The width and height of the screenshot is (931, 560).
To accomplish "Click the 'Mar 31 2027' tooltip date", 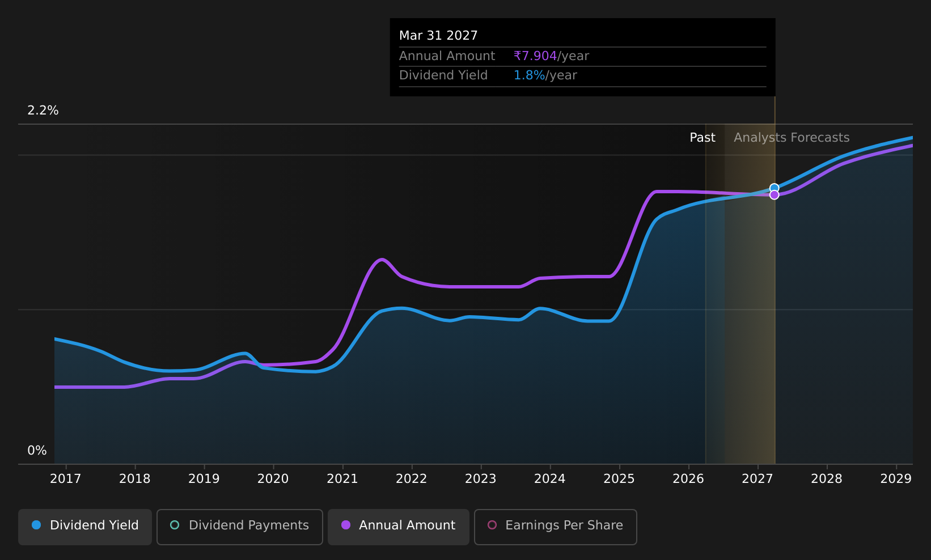I will point(438,36).
